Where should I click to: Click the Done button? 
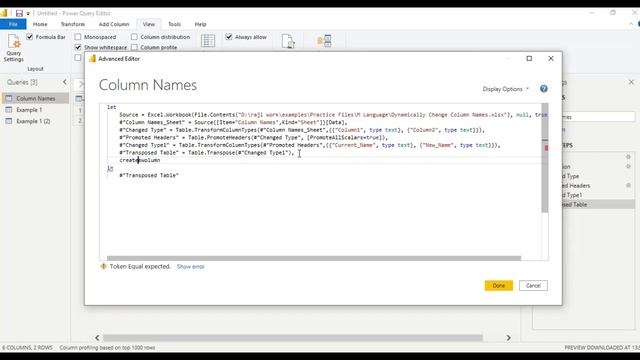pyautogui.click(x=498, y=286)
